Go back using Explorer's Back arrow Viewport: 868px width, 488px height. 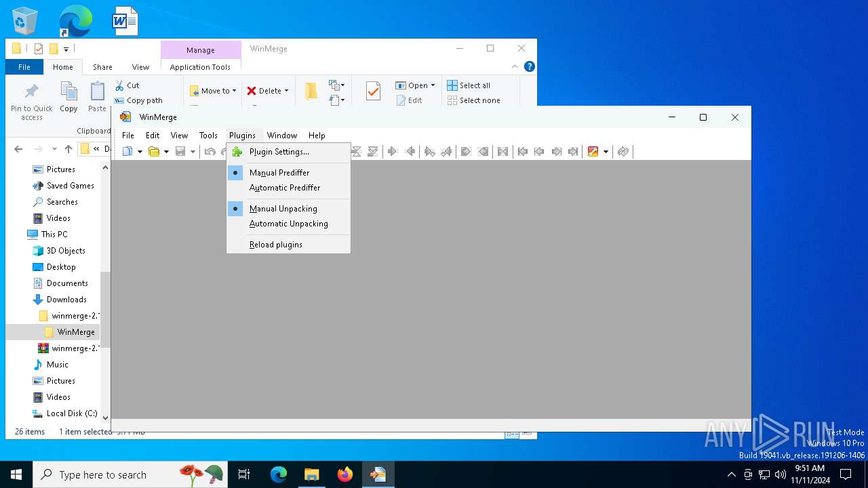[18, 149]
